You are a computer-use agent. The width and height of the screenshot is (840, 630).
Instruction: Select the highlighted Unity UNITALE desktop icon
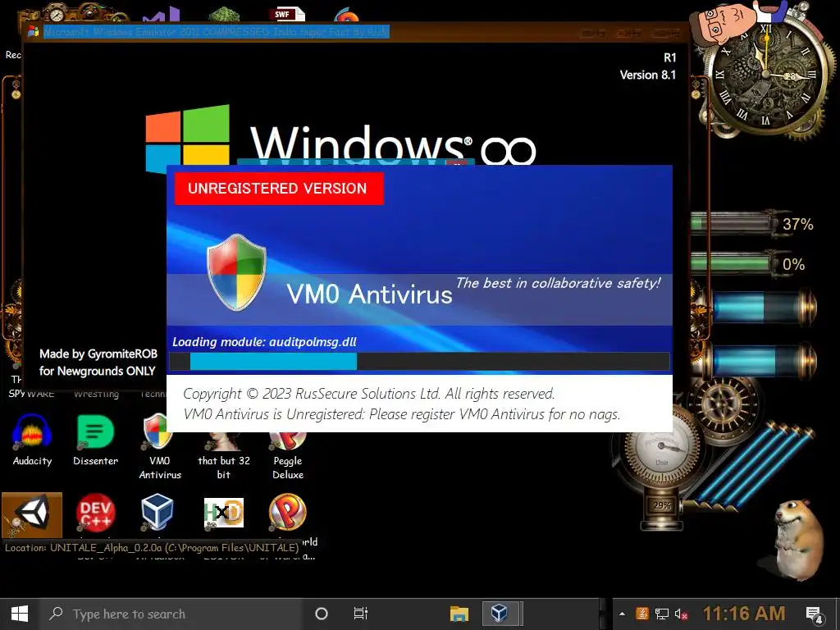[32, 515]
